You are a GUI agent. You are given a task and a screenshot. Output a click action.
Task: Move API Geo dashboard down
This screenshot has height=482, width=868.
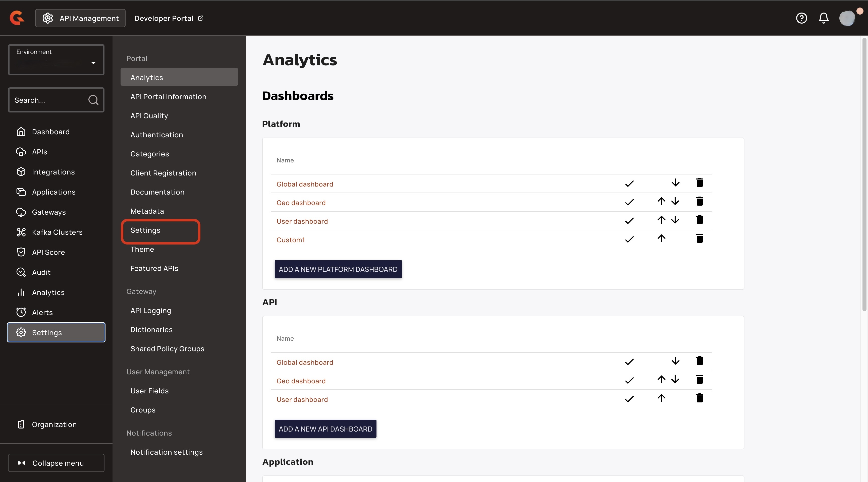click(675, 380)
